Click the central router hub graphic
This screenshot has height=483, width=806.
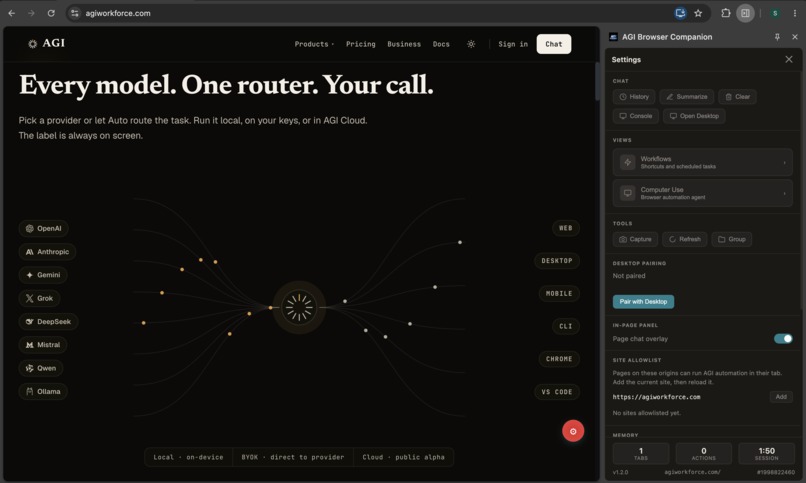[299, 307]
